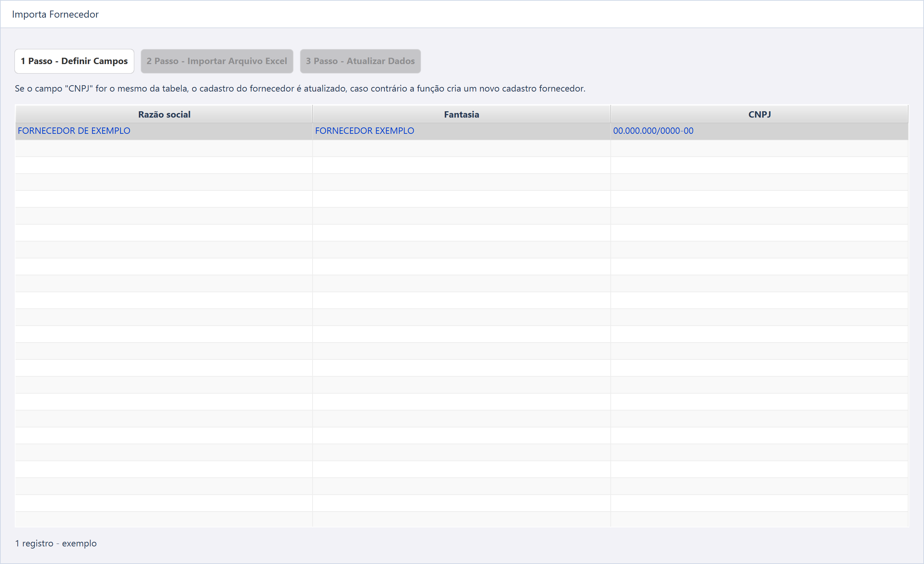Select the bottom-most empty Fantasia cell
Viewport: 924px width, 564px height.
click(x=461, y=519)
